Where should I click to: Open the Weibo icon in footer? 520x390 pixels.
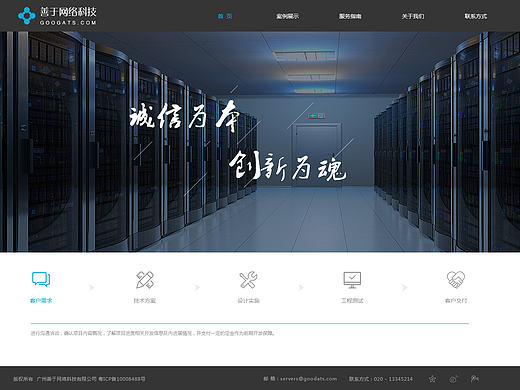[453, 379]
